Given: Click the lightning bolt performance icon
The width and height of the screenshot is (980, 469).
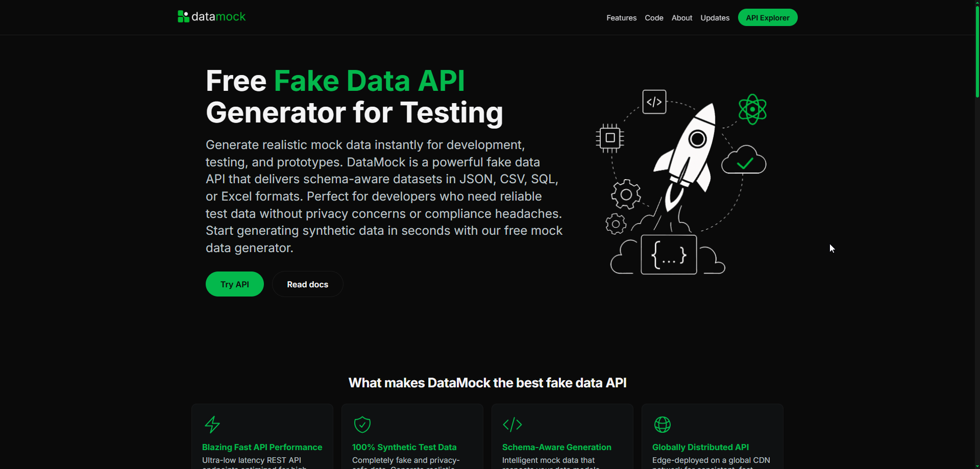Looking at the screenshot, I should pyautogui.click(x=212, y=424).
